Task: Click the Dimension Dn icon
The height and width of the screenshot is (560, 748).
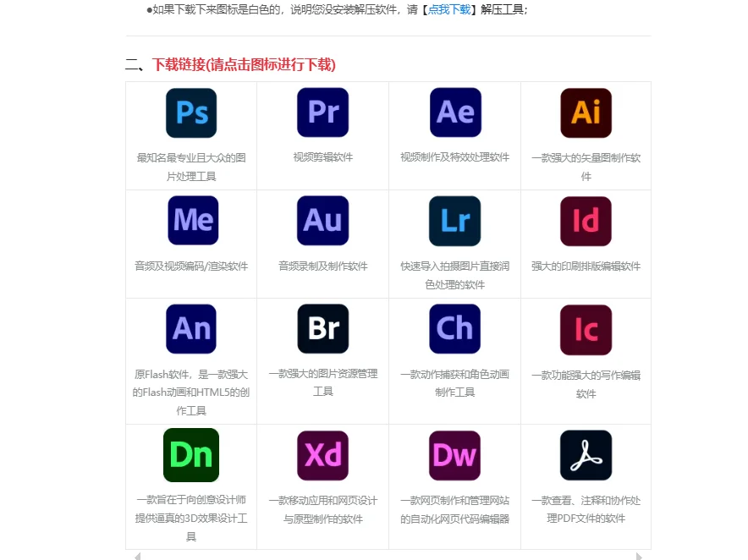Action: [x=190, y=455]
